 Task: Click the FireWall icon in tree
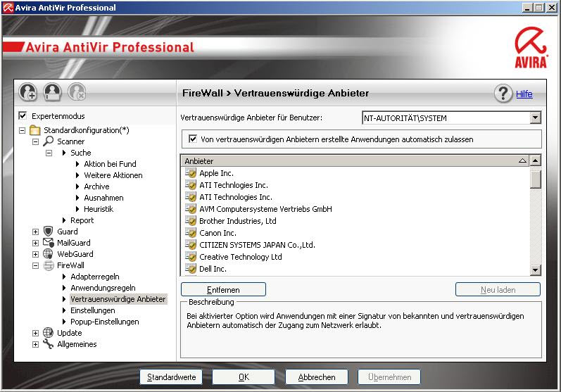49,265
